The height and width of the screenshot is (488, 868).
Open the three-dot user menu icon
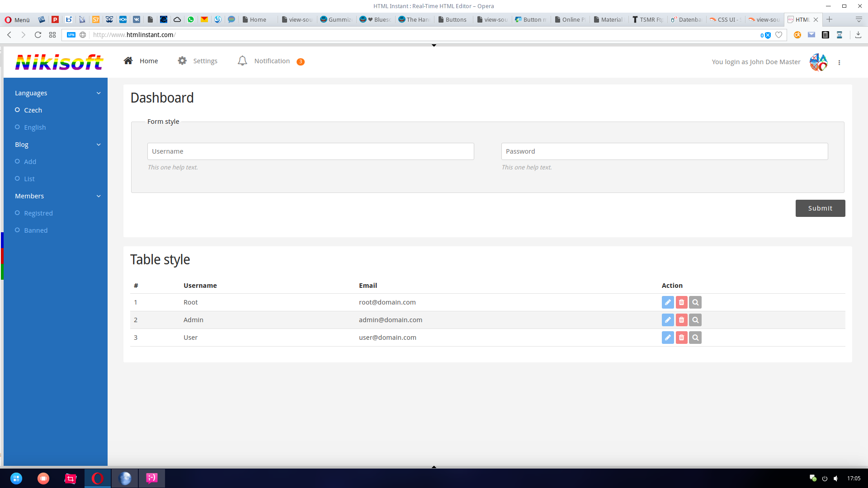tap(839, 63)
